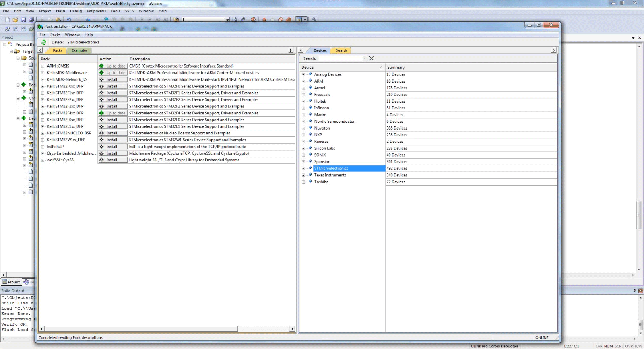Screen dimensions: 644x349
Task: Click New file icon in µVision toolbar
Action: click(x=7, y=19)
